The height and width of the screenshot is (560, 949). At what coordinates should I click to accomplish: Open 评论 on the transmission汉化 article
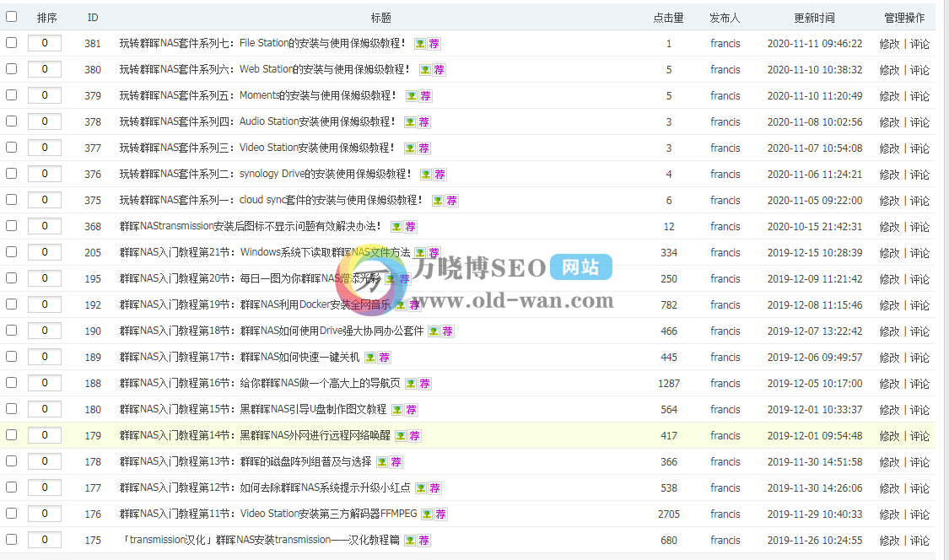pyautogui.click(x=921, y=540)
